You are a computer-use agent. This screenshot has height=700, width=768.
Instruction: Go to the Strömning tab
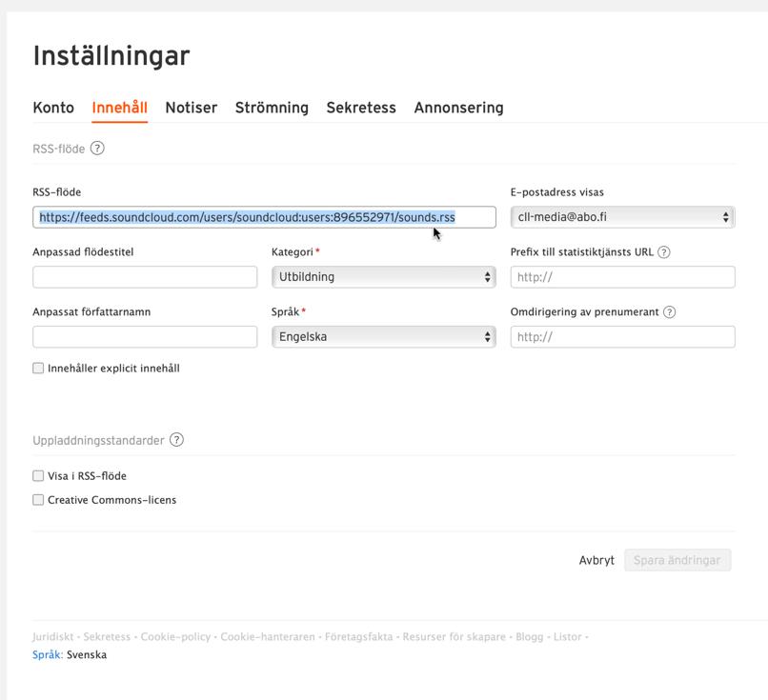pyautogui.click(x=272, y=108)
